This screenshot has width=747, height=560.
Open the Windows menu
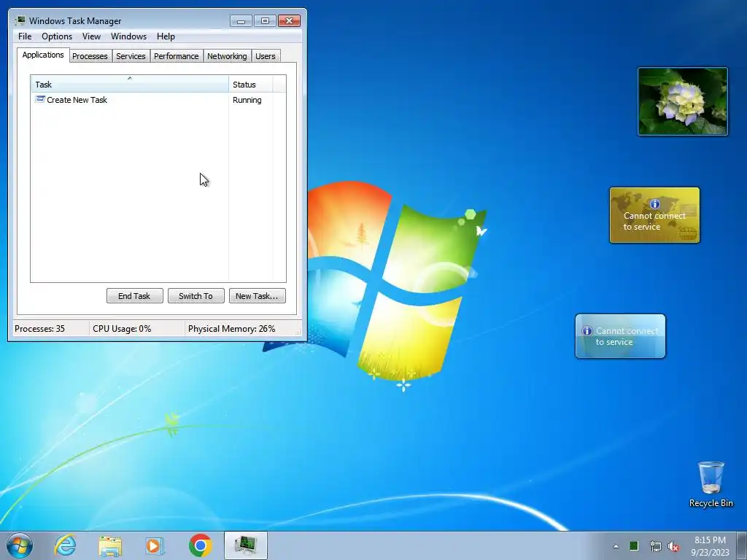(x=128, y=36)
